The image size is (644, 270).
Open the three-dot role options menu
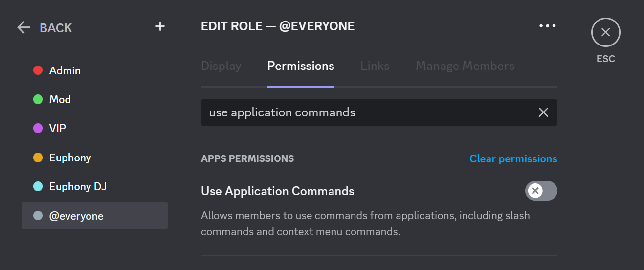pos(547,26)
